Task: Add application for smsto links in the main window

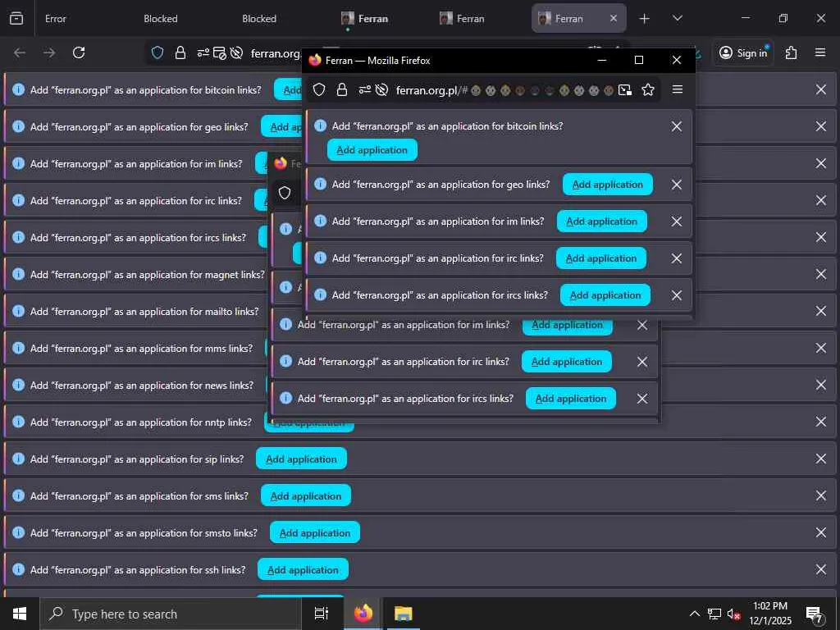Action: 314,533
